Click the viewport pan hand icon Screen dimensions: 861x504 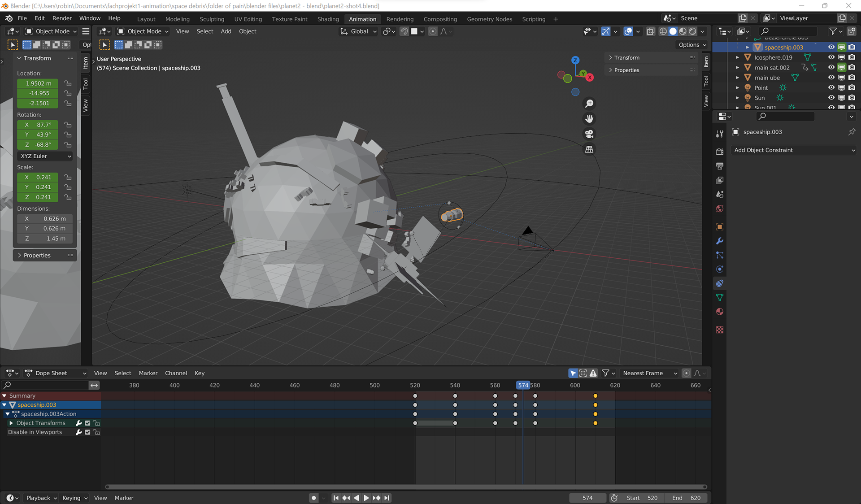tap(589, 119)
